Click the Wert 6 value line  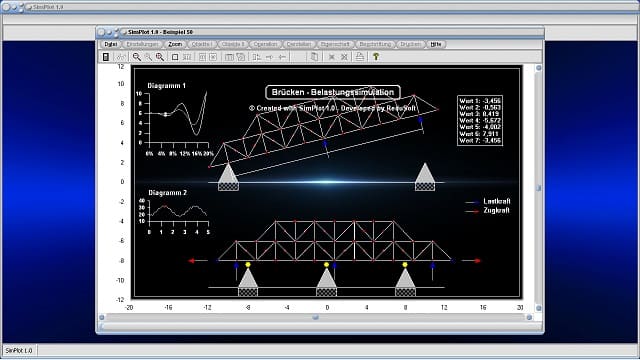(480, 134)
